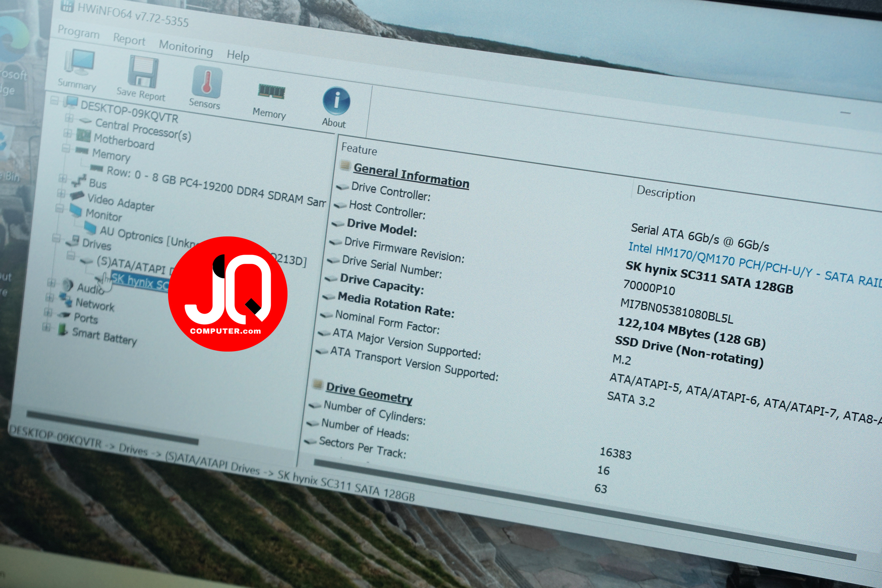The width and height of the screenshot is (882, 588).
Task: Click the Network tree icon
Action: point(66,300)
